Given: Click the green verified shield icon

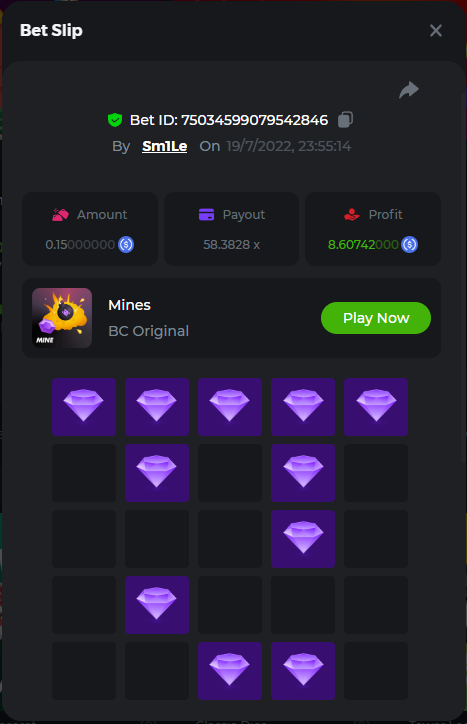Looking at the screenshot, I should [115, 120].
